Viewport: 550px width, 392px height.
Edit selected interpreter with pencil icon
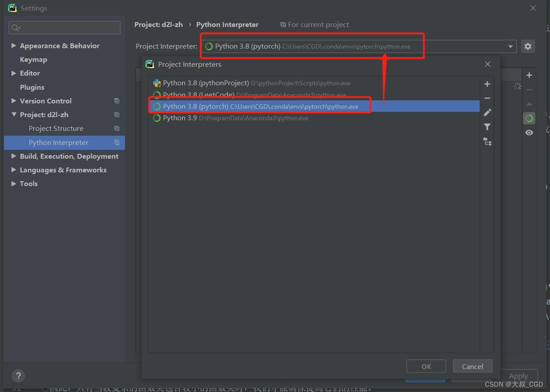[x=487, y=112]
